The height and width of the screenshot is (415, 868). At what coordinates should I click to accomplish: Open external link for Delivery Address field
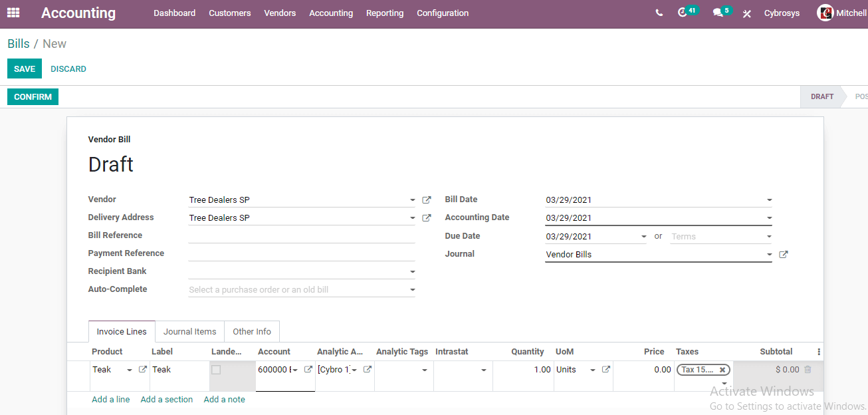(427, 217)
